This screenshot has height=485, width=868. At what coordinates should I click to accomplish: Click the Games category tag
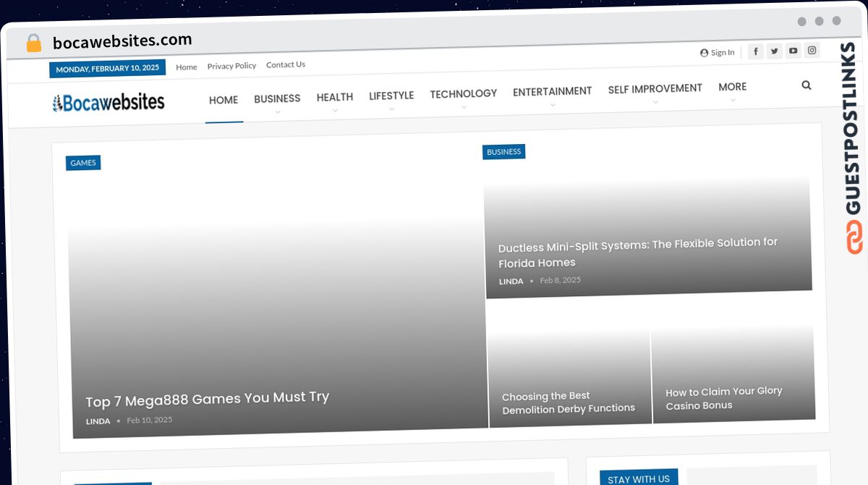pyautogui.click(x=83, y=163)
